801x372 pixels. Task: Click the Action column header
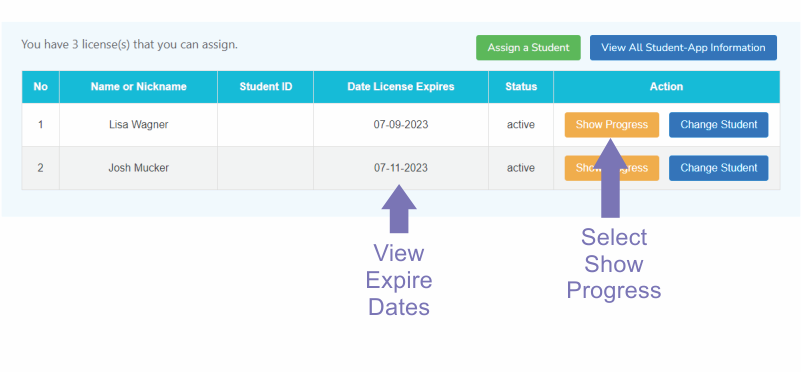pyautogui.click(x=667, y=87)
